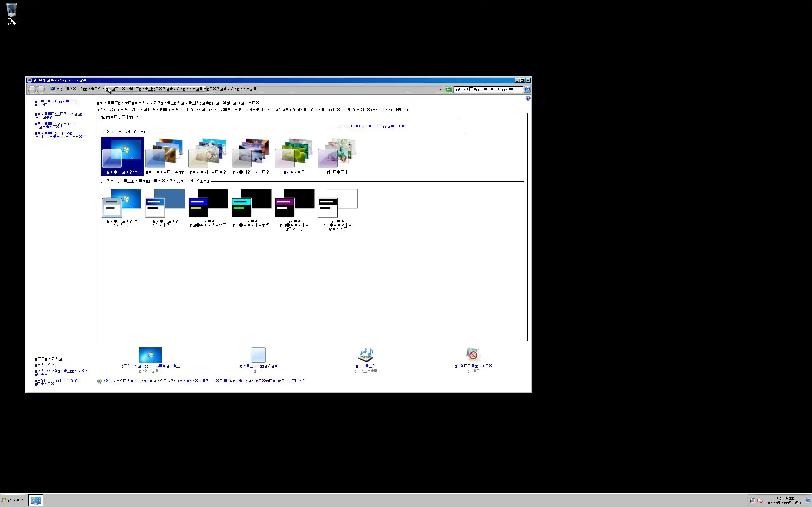This screenshot has width=812, height=507.
Task: Expand the arrow before the last breadcrumb segment
Action: 205,89
